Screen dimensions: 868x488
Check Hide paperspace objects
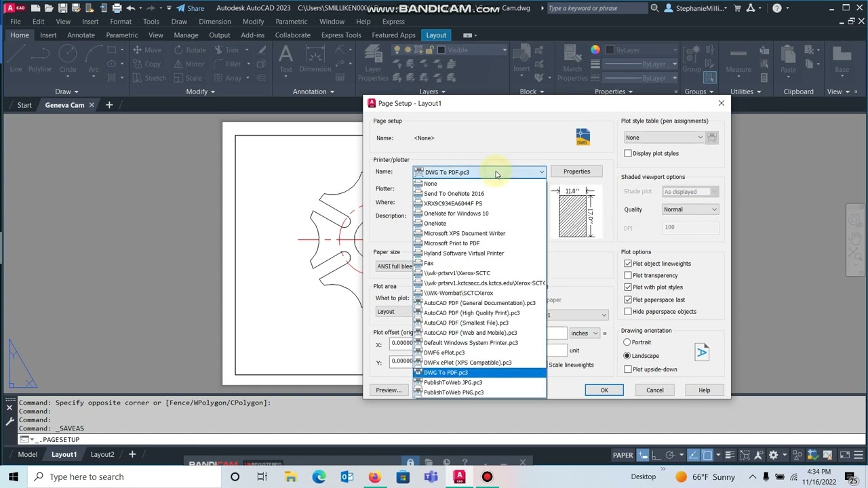point(628,312)
